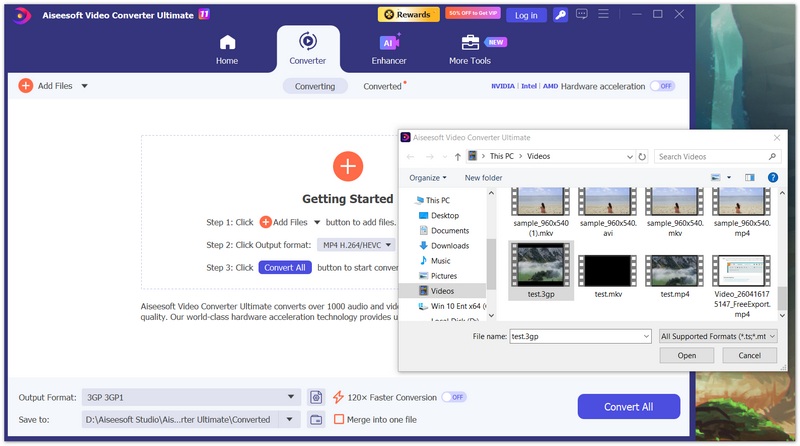Check Merge into one file

tap(339, 419)
